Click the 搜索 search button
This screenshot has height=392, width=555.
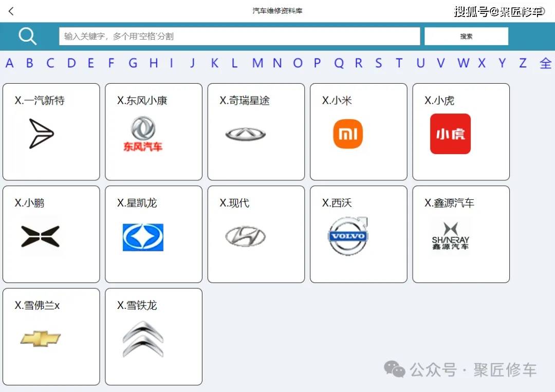[466, 36]
